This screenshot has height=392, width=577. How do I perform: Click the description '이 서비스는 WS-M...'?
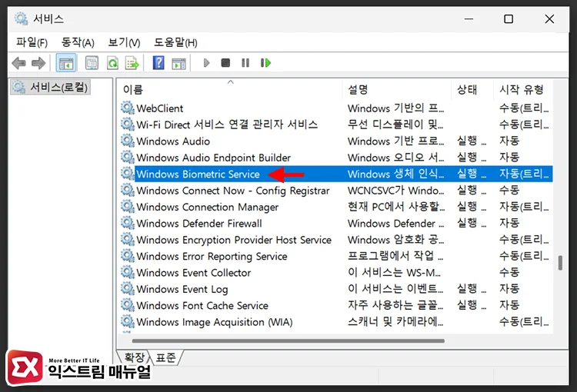click(x=394, y=273)
